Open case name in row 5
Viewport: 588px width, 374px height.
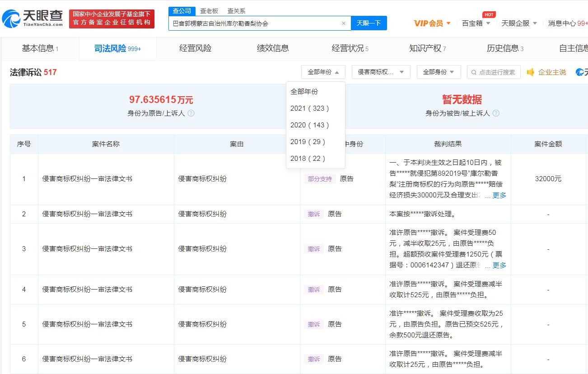[87, 324]
